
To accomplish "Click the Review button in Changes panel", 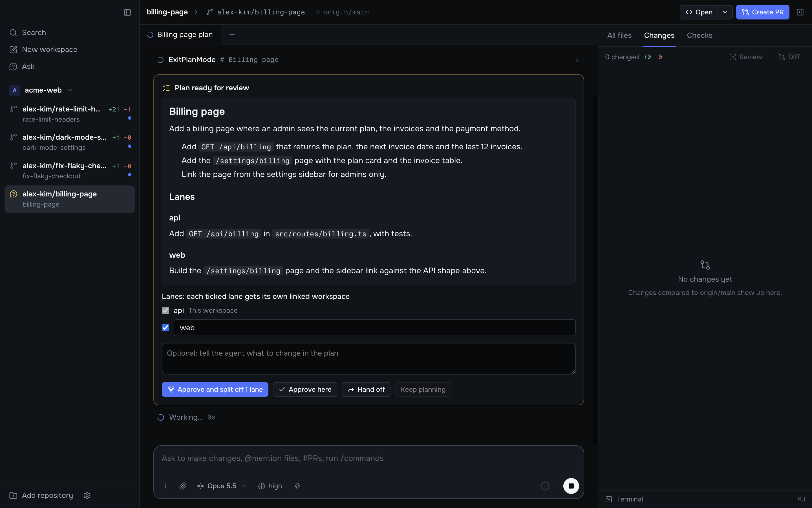I will pyautogui.click(x=745, y=57).
